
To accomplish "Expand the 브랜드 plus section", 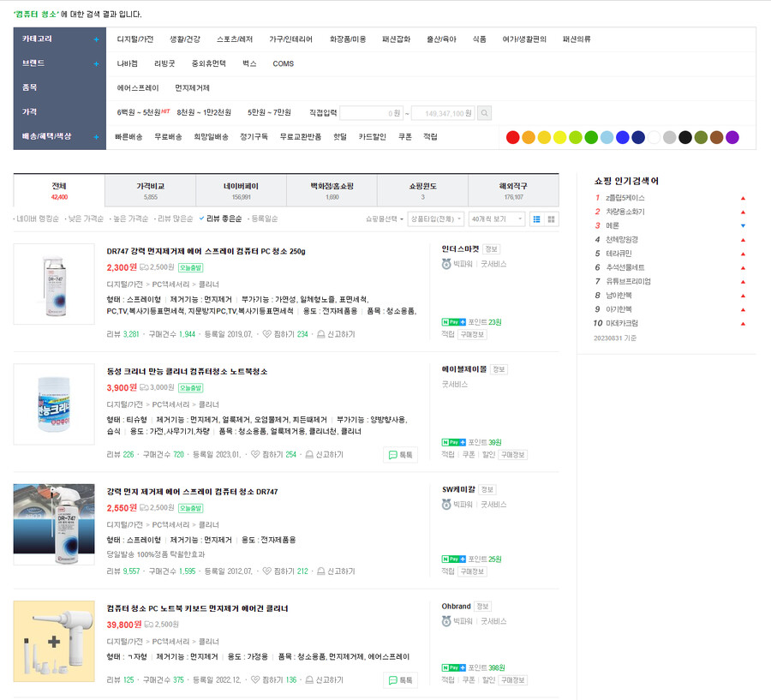I will pos(96,64).
